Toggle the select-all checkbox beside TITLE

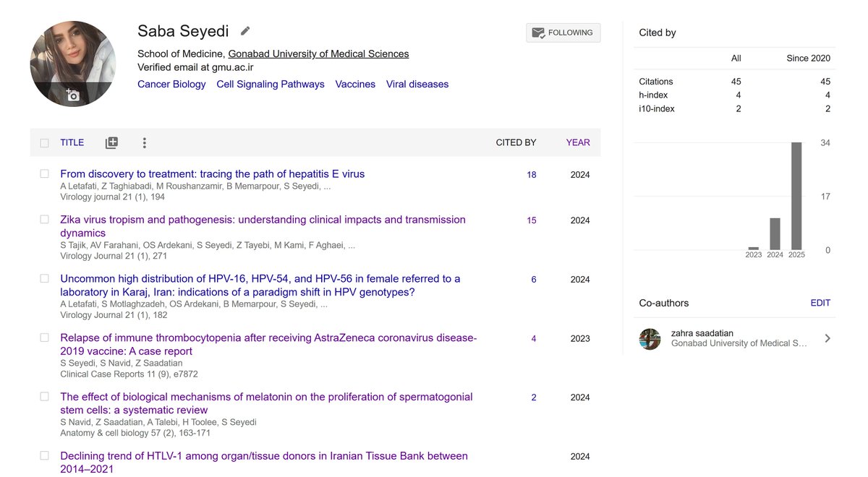pyautogui.click(x=45, y=143)
